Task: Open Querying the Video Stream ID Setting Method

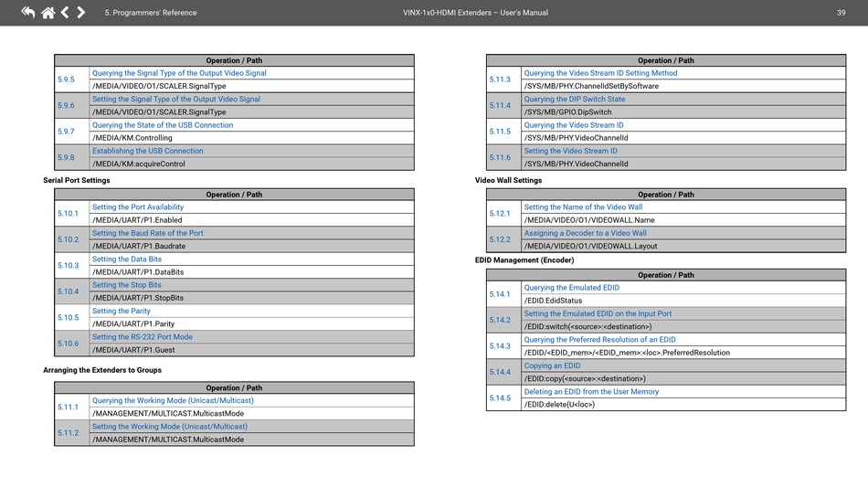Action: (x=600, y=73)
